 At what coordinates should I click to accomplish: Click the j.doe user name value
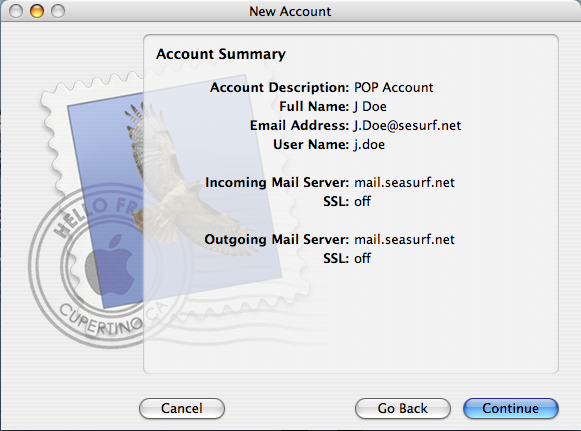[369, 145]
